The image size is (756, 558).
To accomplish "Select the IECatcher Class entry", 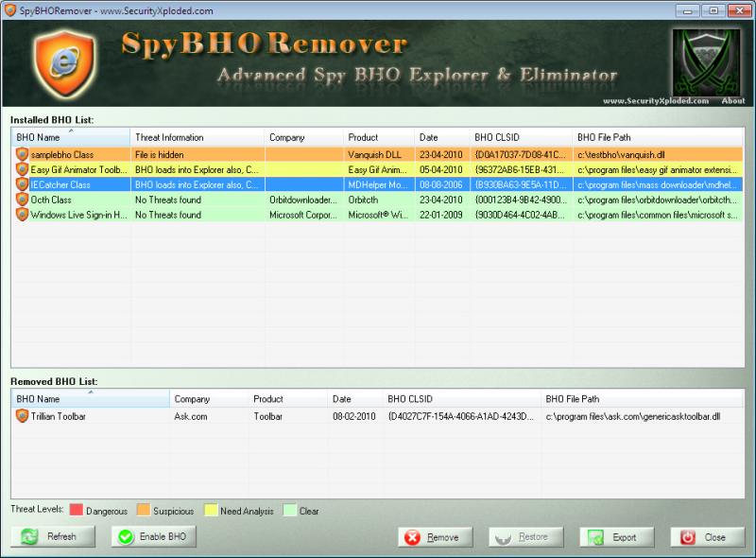I will click(377, 184).
